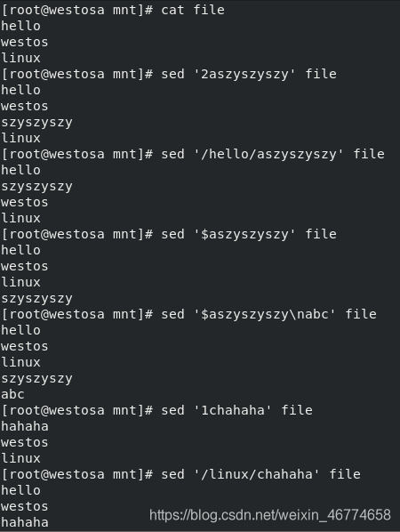This screenshot has height=532, width=400.
Task: Click the blog.csdn.net watermark URL
Action: [x=270, y=515]
